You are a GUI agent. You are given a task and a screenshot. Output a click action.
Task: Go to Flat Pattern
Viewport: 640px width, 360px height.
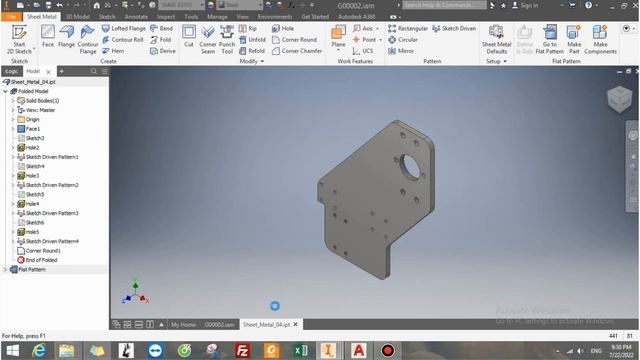(549, 39)
